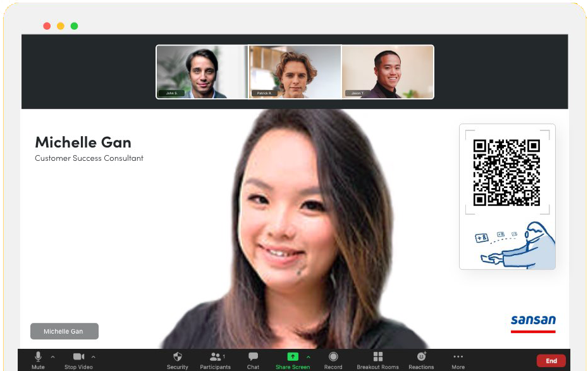Select Patrick R.'s video thumbnail
Image resolution: width=588 pixels, height=371 pixels.
click(x=295, y=72)
